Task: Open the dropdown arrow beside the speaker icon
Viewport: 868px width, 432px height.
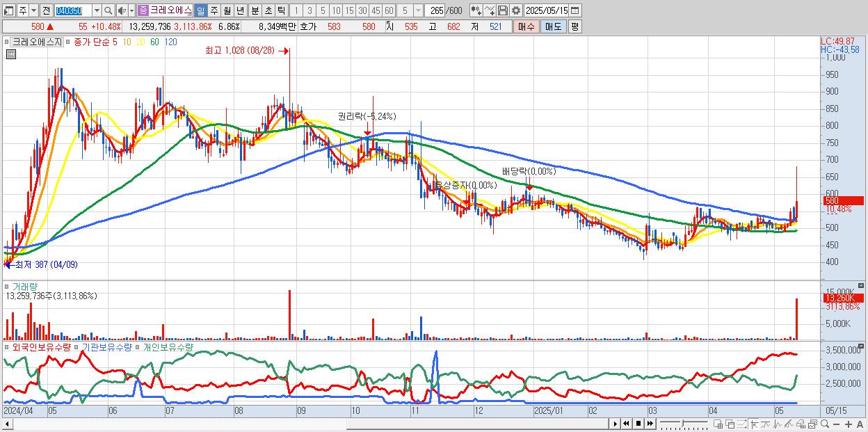Action: tap(131, 10)
